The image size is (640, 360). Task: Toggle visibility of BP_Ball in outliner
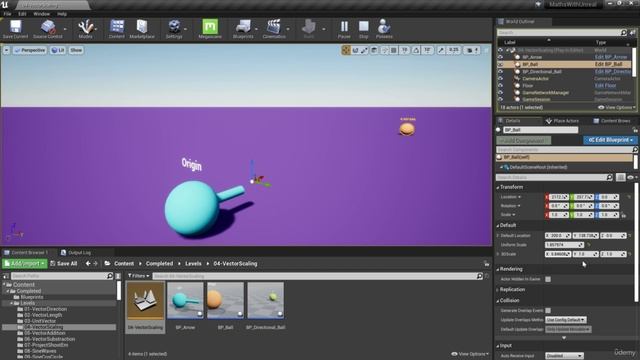tap(500, 64)
